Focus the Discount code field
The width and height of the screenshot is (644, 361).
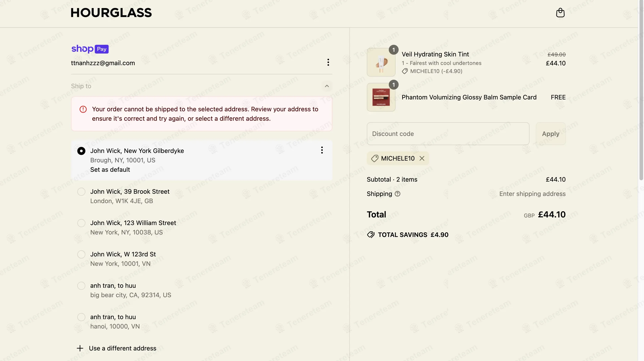coord(448,134)
